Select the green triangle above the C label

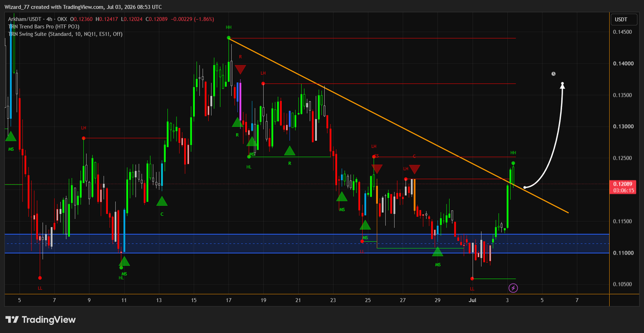162,201
